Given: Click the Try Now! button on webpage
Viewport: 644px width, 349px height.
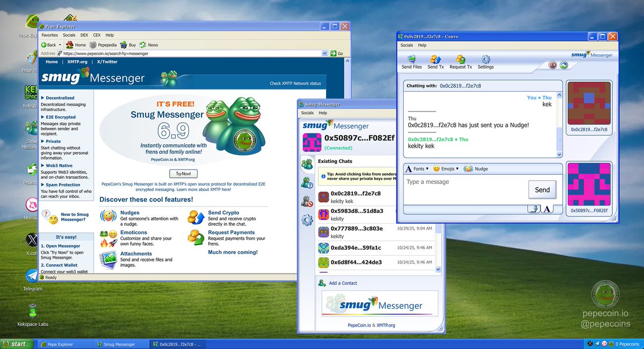Looking at the screenshot, I should [x=183, y=174].
